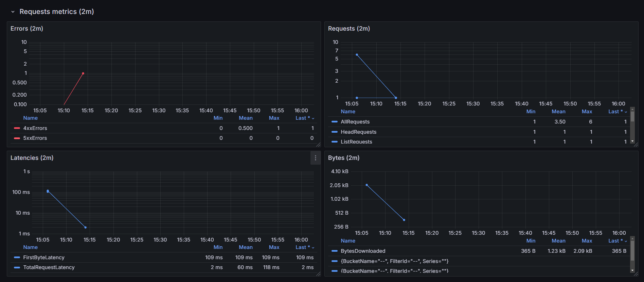Collapse the Requests metrics (2m) row

(13, 12)
